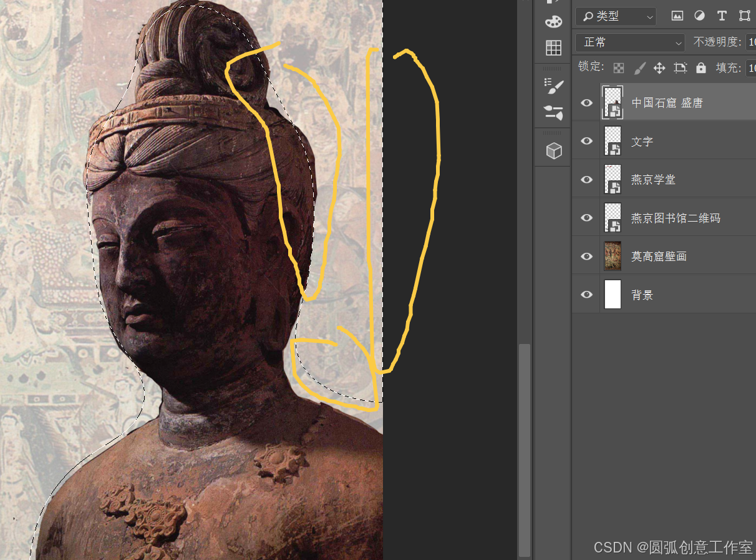This screenshot has height=560, width=756.
Task: Open the 3D cube panel icon
Action: coord(553,150)
